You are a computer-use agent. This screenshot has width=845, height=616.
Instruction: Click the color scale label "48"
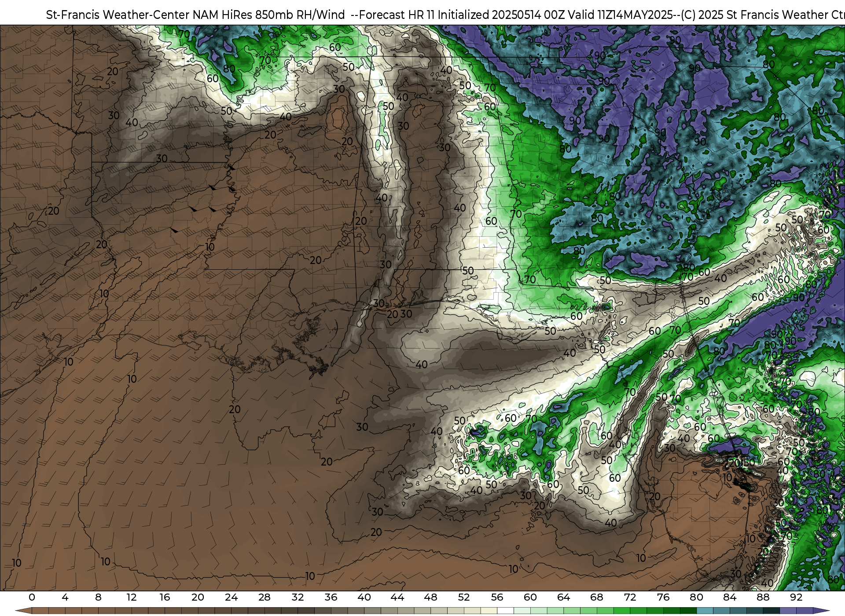(430, 597)
